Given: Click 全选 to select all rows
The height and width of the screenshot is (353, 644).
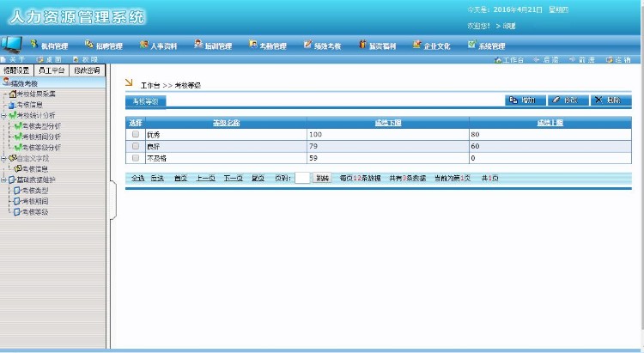Looking at the screenshot, I should click(x=137, y=179).
